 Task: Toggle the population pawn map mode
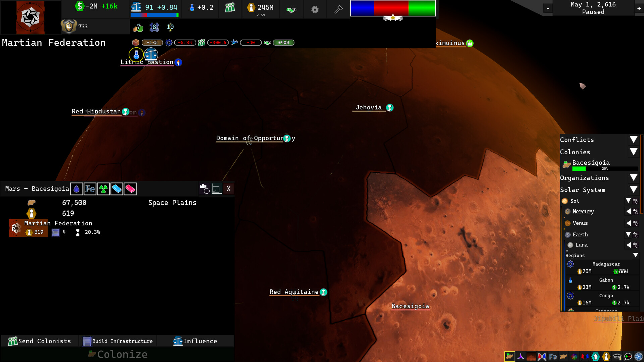coord(606,357)
